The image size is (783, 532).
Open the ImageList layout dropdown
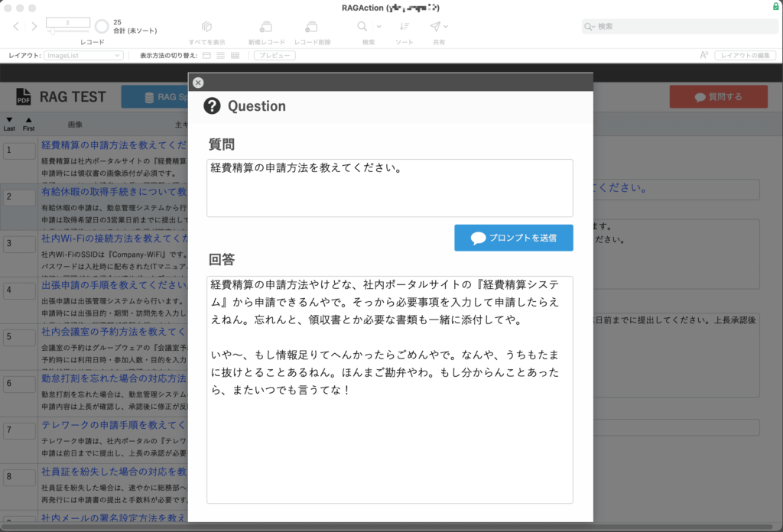(83, 55)
